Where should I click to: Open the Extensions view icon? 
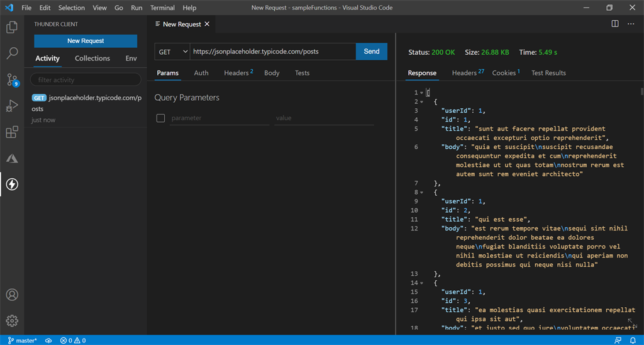[12, 132]
